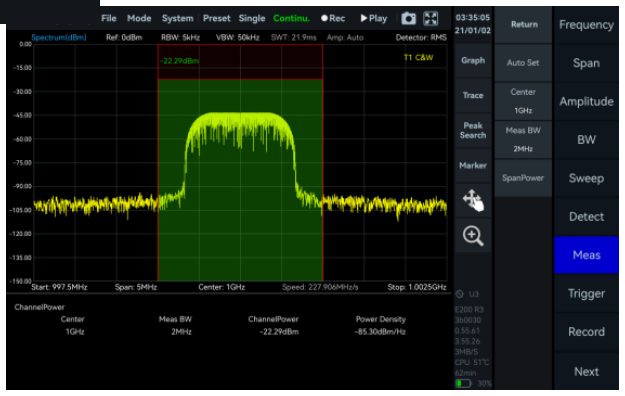Open the Sweep tab

(x=586, y=178)
